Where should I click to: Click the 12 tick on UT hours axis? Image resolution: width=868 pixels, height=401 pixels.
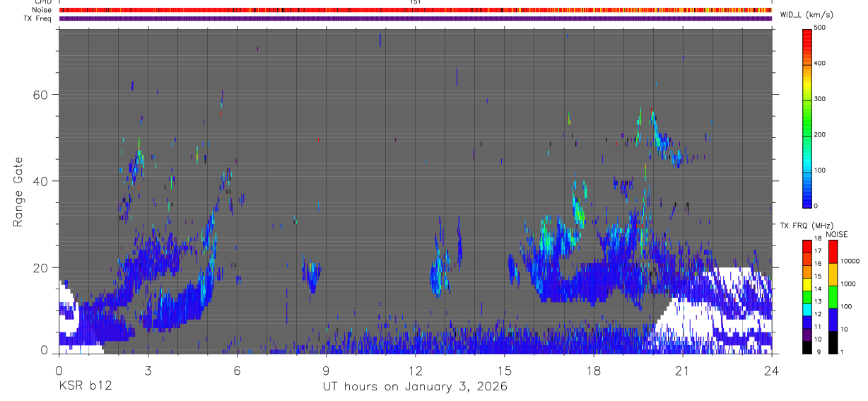pyautogui.click(x=415, y=371)
